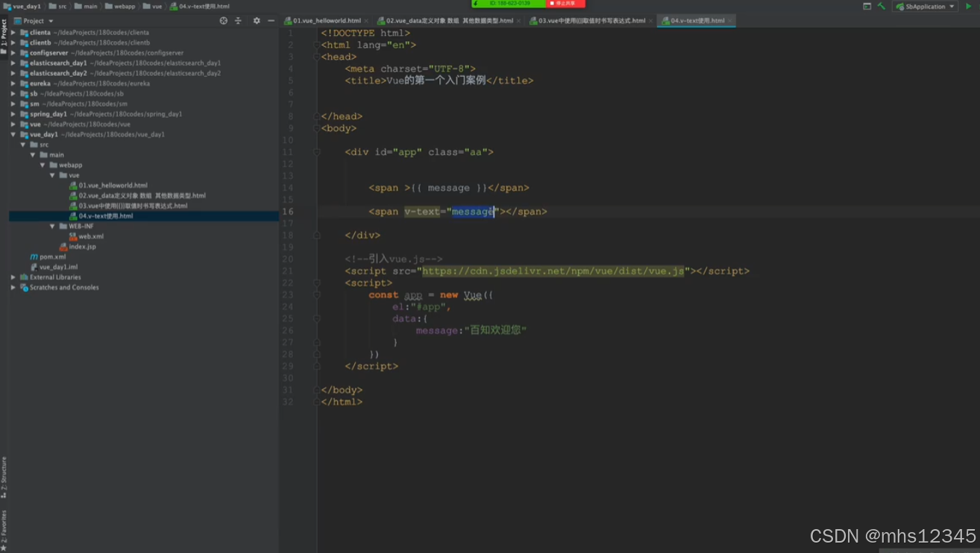Click the red 停止共享 stop sharing button
This screenshot has width=980, height=553.
pos(565,4)
